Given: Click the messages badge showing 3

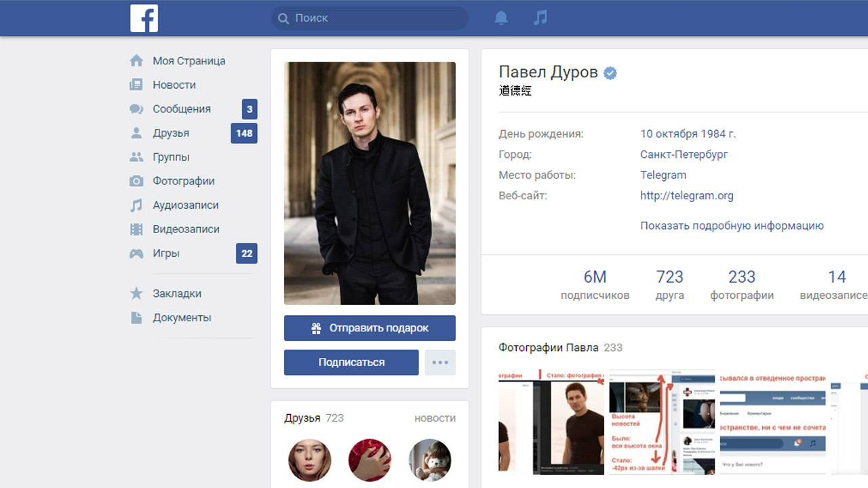Looking at the screenshot, I should tap(250, 109).
